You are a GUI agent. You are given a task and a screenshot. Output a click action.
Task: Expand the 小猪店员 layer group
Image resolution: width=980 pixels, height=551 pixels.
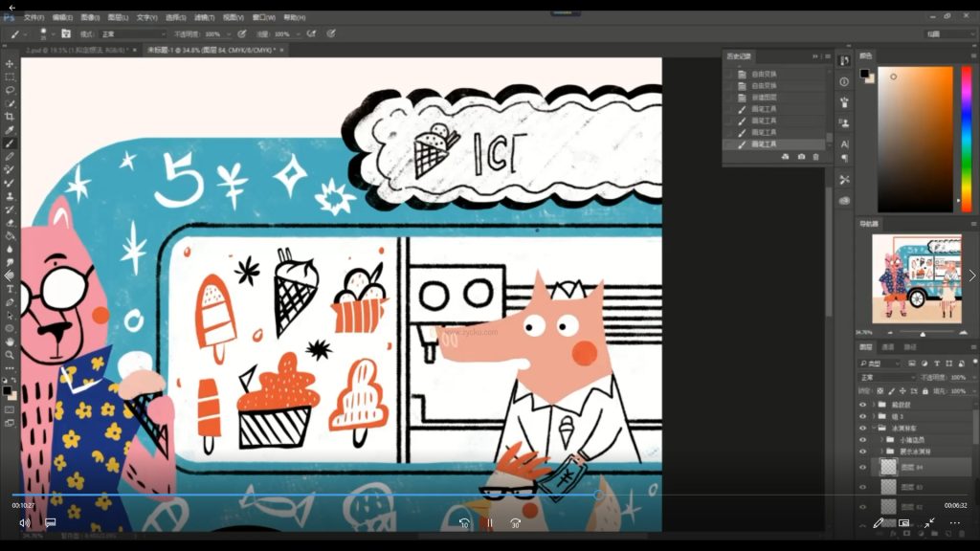coord(881,440)
